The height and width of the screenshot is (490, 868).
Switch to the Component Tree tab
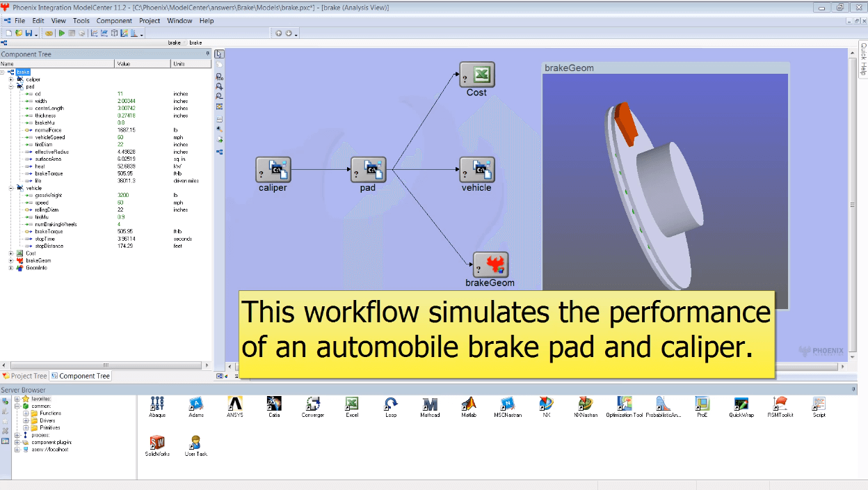tap(81, 376)
